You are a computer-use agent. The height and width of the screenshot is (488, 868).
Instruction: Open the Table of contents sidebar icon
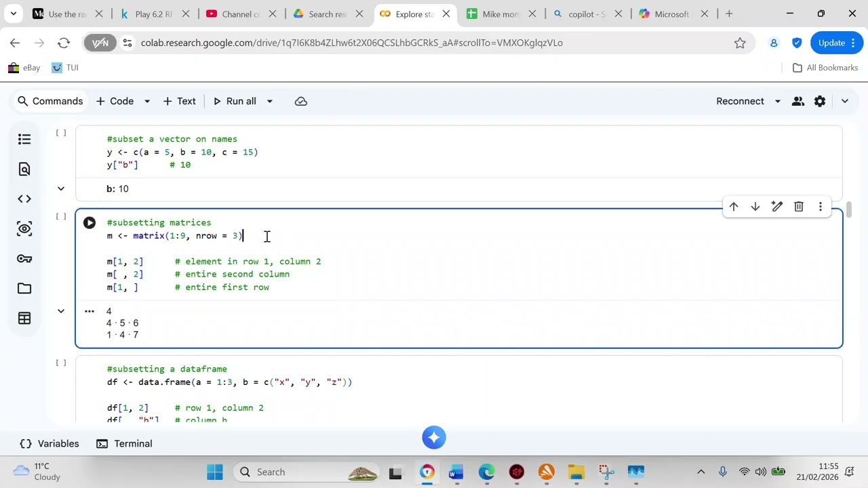point(24,139)
